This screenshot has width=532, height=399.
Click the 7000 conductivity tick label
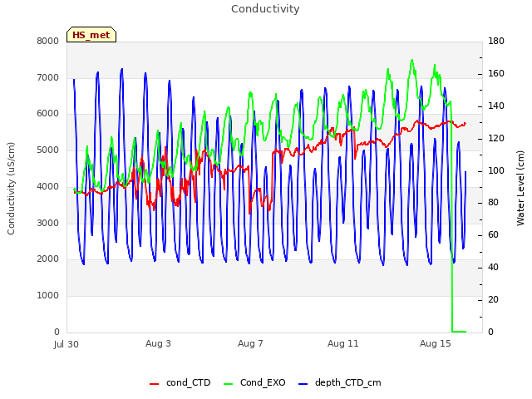(48, 77)
